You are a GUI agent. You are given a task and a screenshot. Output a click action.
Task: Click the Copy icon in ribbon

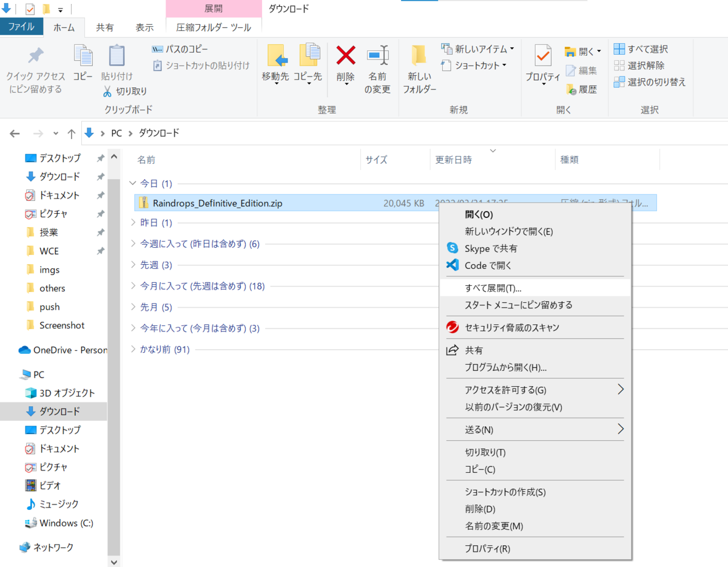coord(83,56)
